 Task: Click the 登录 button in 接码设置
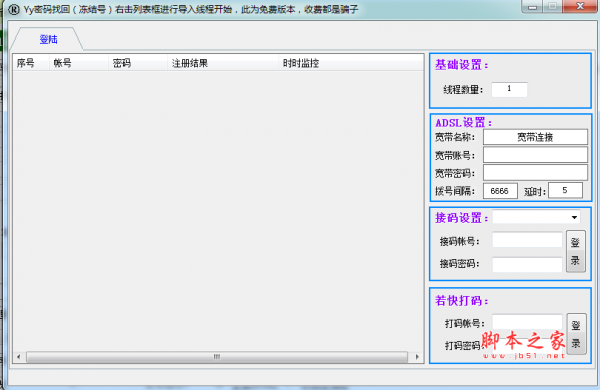pyautogui.click(x=576, y=251)
